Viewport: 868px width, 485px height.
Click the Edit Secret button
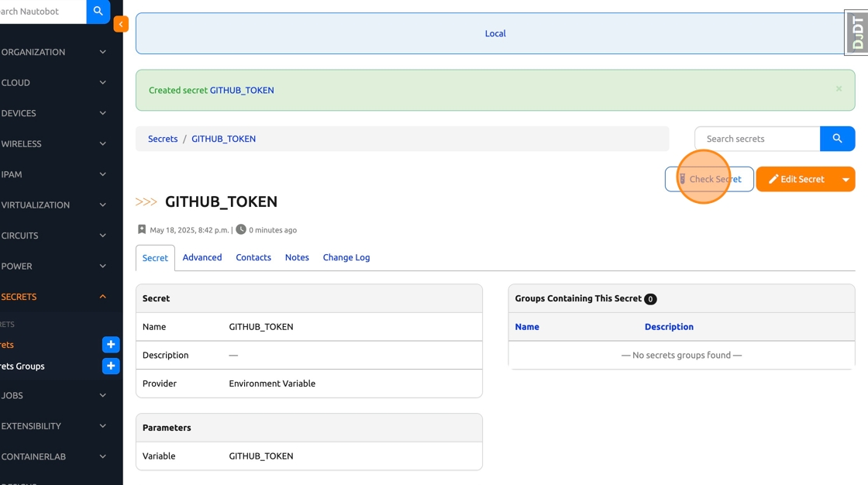(x=796, y=179)
